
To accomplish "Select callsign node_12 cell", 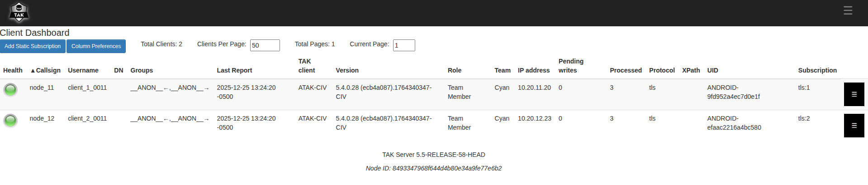I will 42,118.
